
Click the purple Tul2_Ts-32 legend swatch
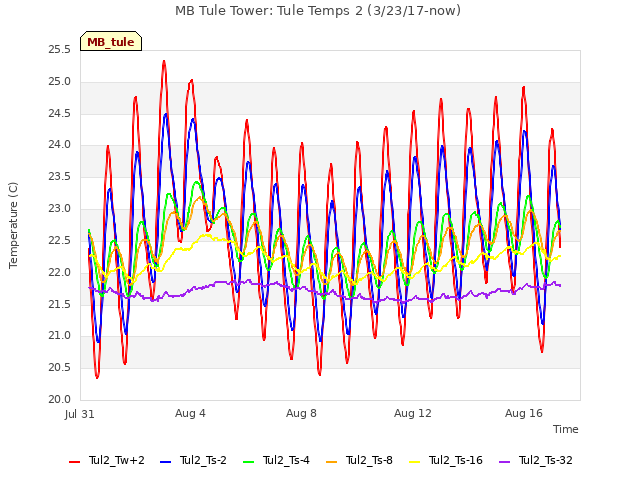tap(504, 462)
